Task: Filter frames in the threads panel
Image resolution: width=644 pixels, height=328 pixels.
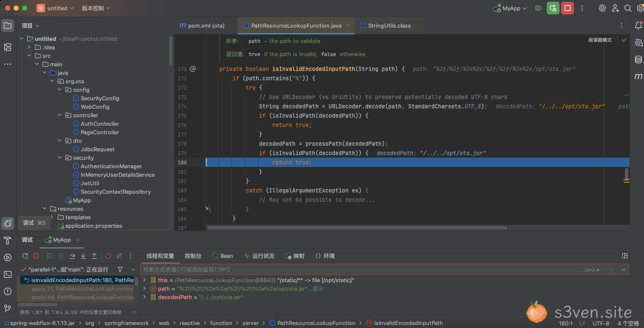Action: click(x=120, y=269)
